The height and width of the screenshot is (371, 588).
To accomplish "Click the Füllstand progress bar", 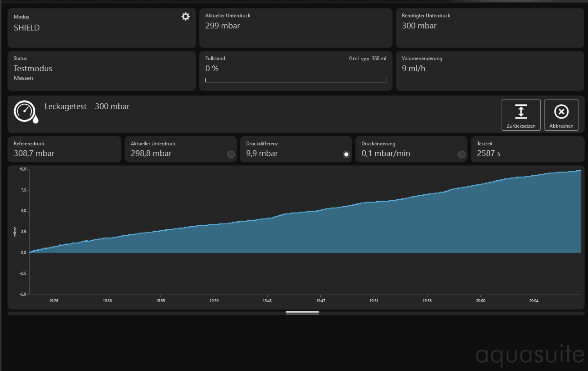I will click(x=296, y=80).
